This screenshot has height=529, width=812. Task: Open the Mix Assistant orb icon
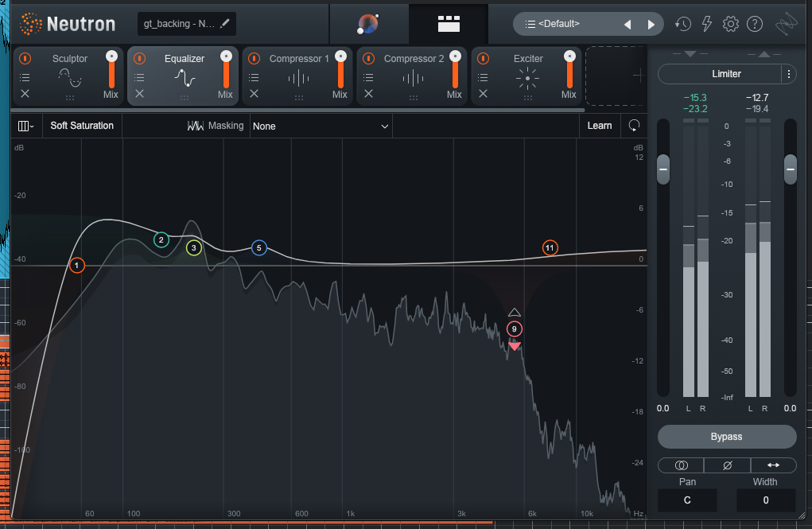pos(367,24)
